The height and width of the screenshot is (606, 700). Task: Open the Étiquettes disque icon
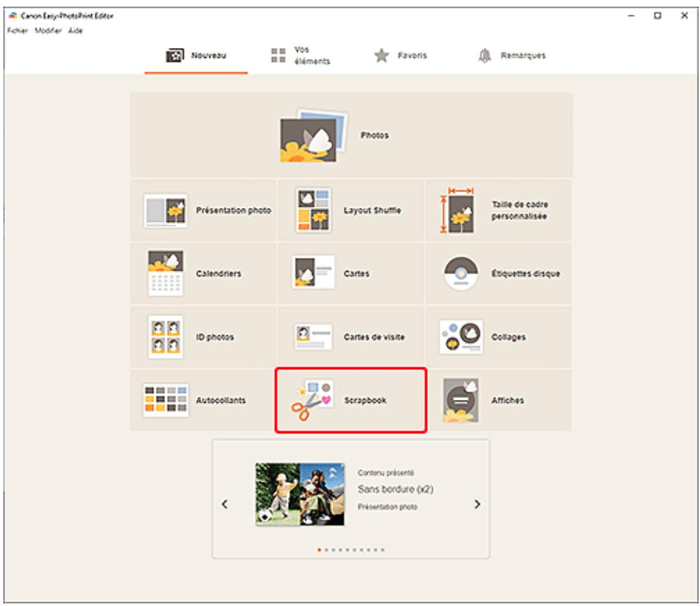[x=461, y=273]
